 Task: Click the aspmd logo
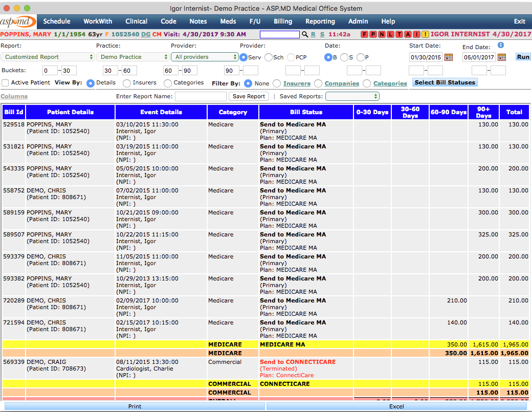pyautogui.click(x=18, y=21)
